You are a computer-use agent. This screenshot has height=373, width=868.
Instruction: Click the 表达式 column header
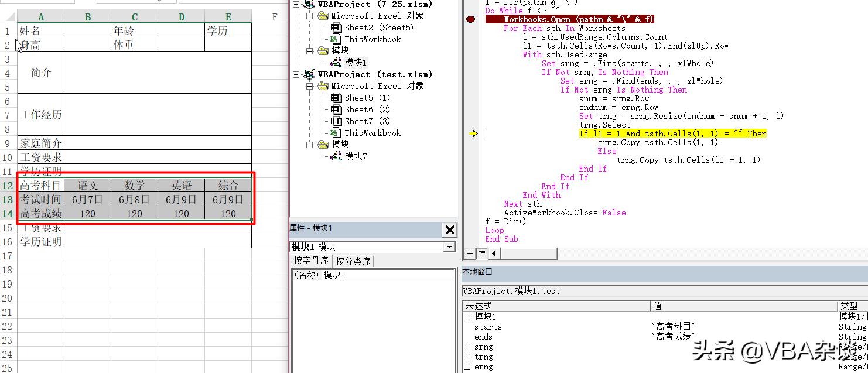point(556,306)
